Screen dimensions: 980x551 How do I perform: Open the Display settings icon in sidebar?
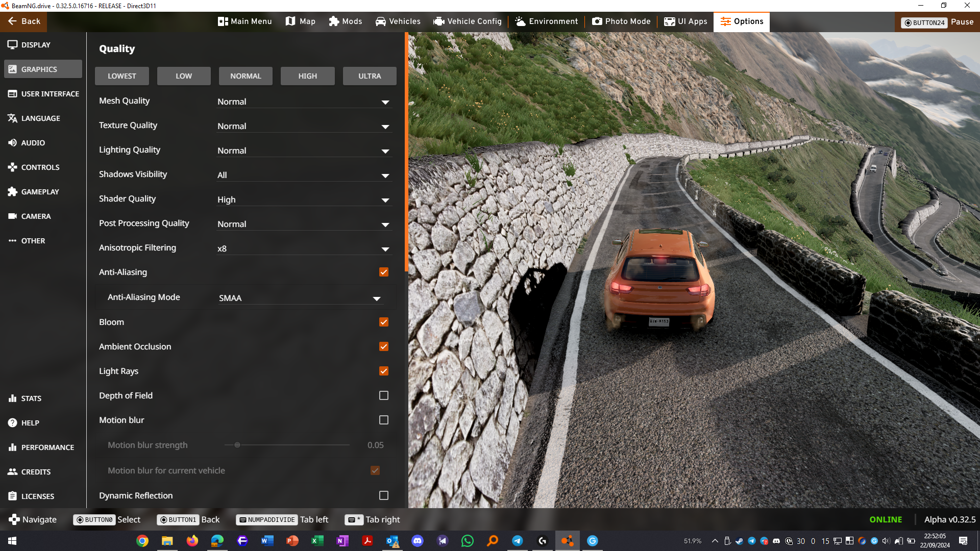13,45
